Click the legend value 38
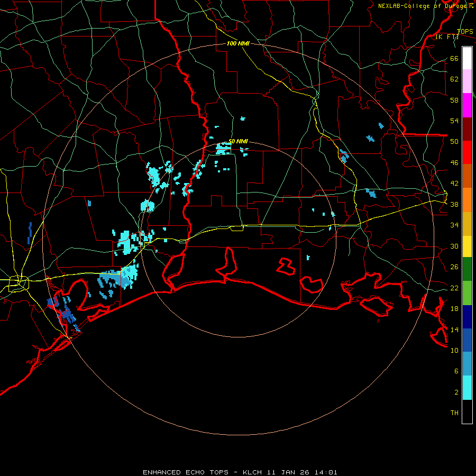The width and height of the screenshot is (476, 476). point(454,204)
